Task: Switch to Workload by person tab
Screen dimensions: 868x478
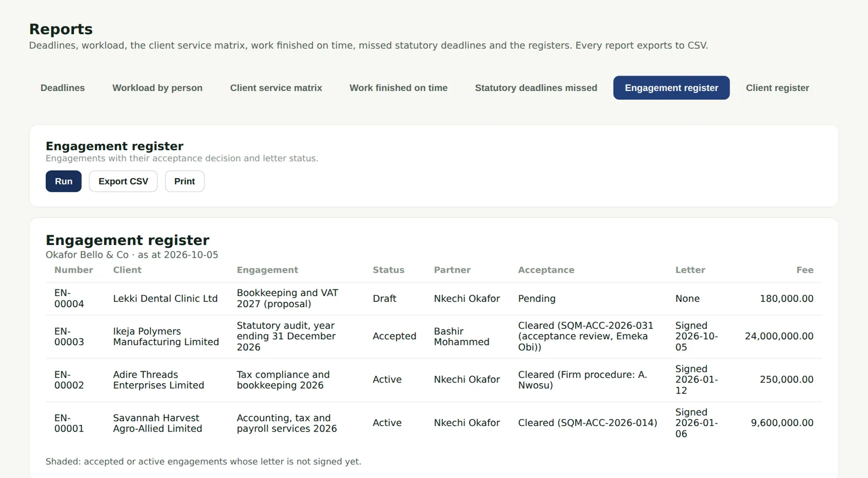Action: (x=157, y=88)
